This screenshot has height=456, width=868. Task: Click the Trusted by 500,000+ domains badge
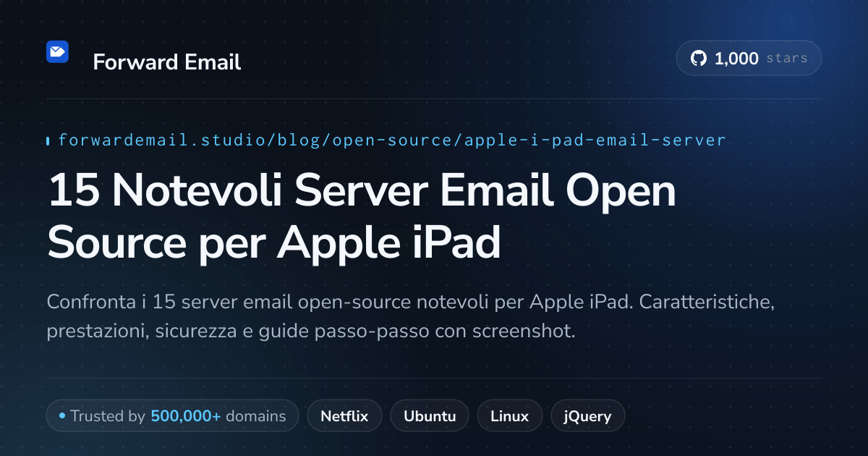click(x=172, y=416)
